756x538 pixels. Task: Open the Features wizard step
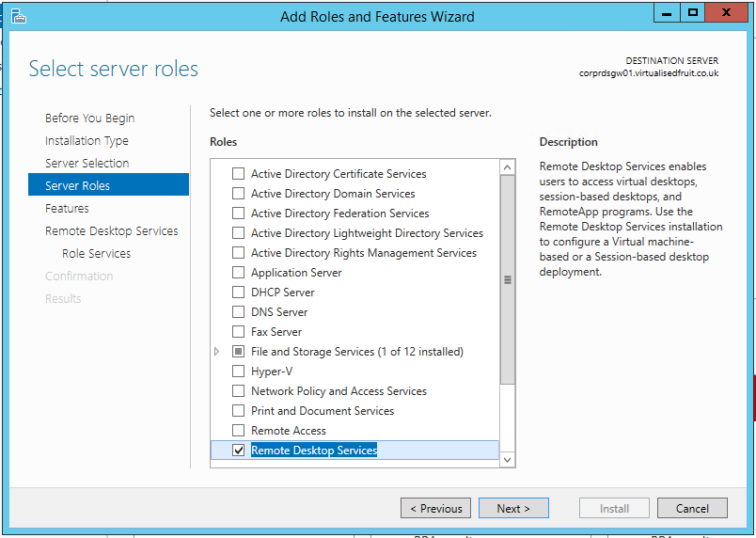67,209
